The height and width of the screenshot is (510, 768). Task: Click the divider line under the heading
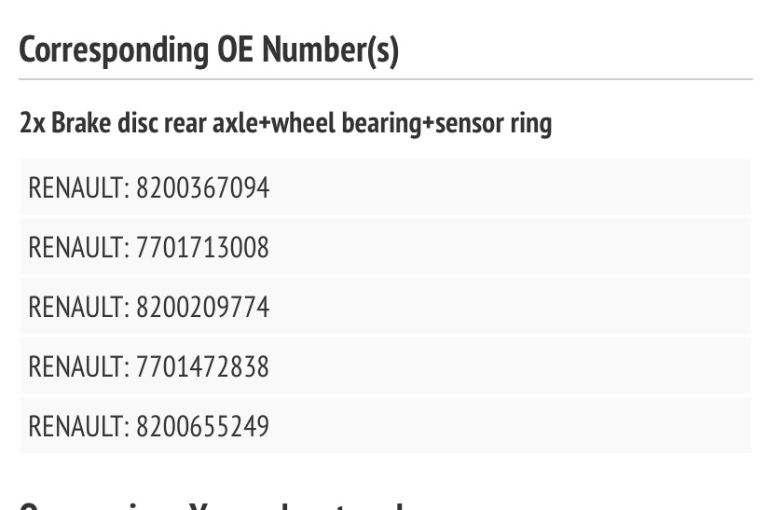(x=385, y=79)
